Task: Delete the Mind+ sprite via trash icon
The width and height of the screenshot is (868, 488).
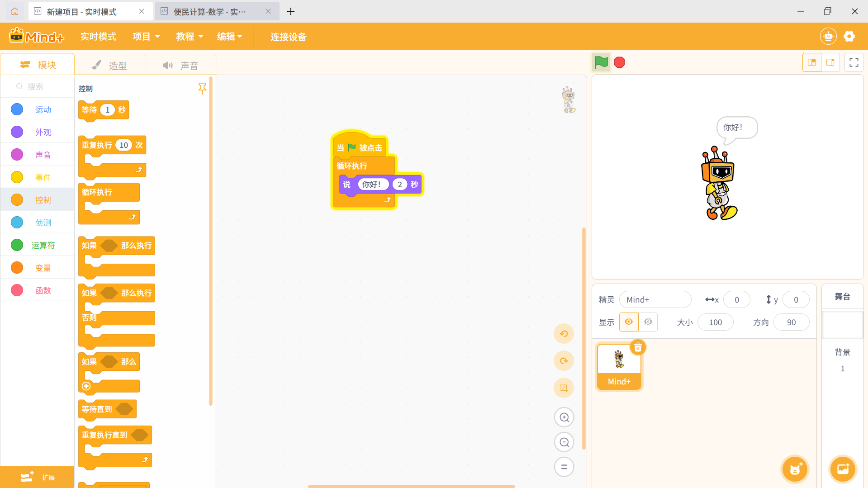Action: (x=638, y=347)
